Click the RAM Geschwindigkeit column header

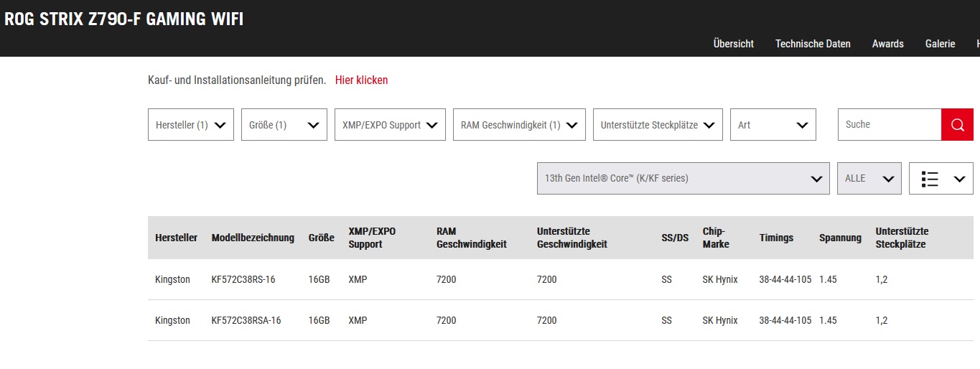pyautogui.click(x=471, y=238)
